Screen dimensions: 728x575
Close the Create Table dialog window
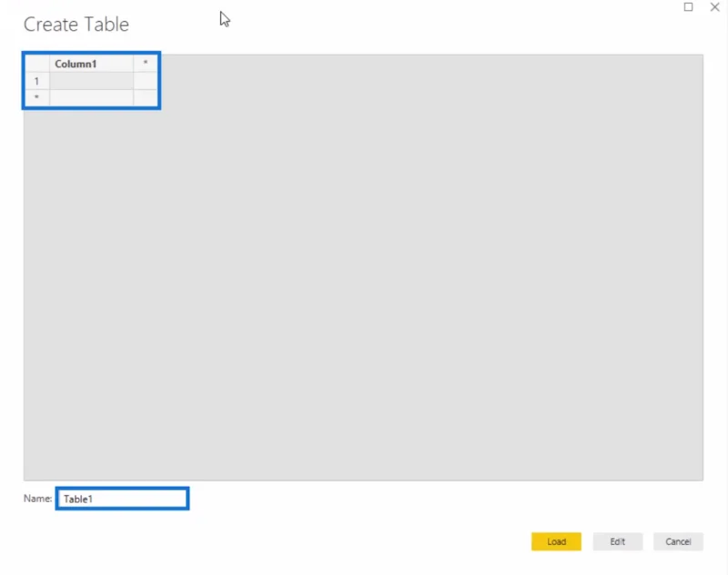(715, 7)
